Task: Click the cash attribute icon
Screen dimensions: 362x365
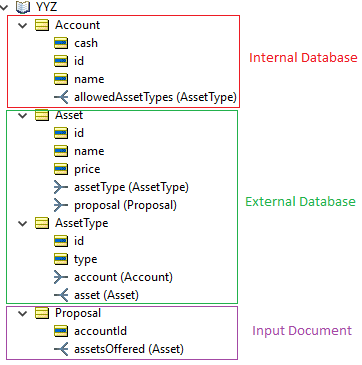Action: point(61,43)
